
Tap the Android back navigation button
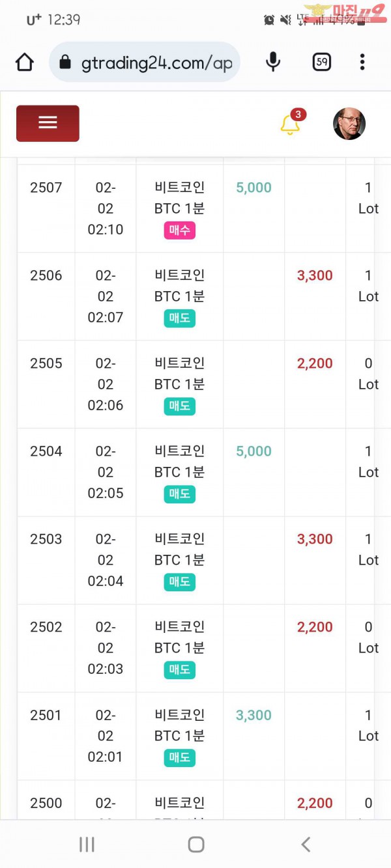pyautogui.click(x=306, y=845)
